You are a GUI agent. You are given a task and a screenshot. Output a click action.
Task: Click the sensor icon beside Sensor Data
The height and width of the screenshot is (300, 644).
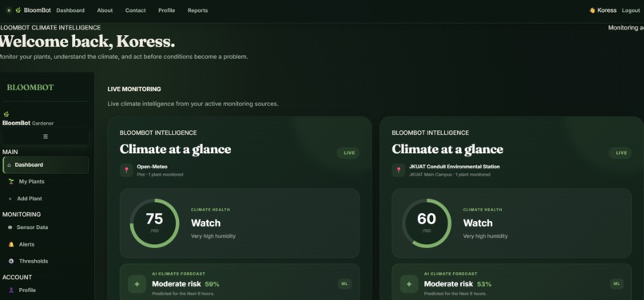click(x=10, y=227)
